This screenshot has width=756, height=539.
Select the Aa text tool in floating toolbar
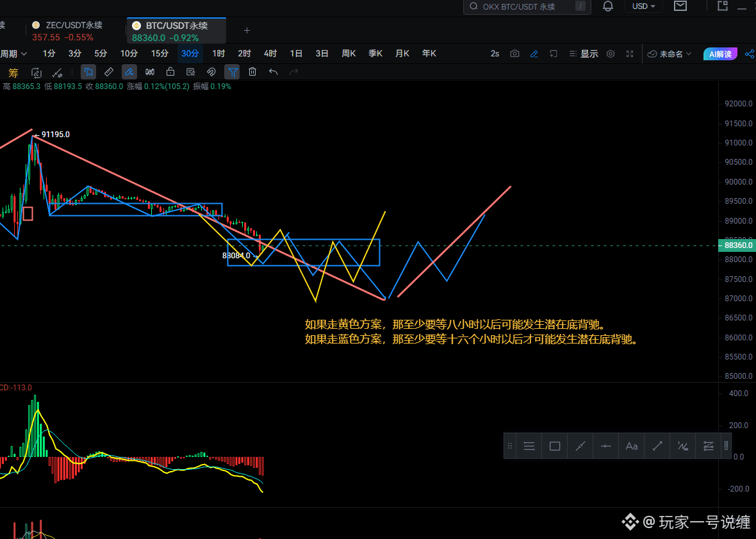click(631, 445)
